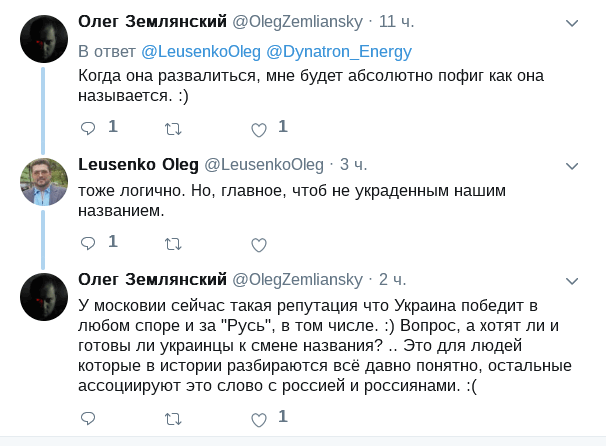Image resolution: width=606 pixels, height=446 pixels.
Task: Retweet Leusenko Oleg's tweet
Action: coord(173,243)
